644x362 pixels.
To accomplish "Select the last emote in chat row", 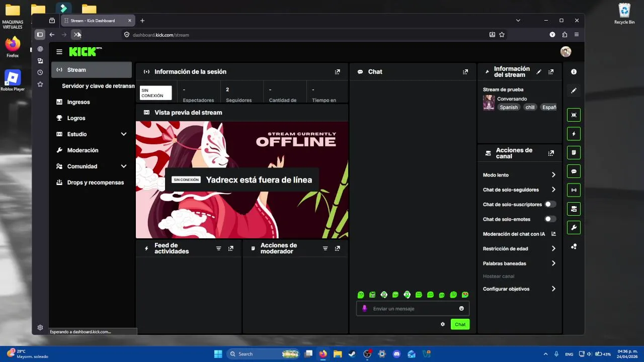I will click(465, 295).
